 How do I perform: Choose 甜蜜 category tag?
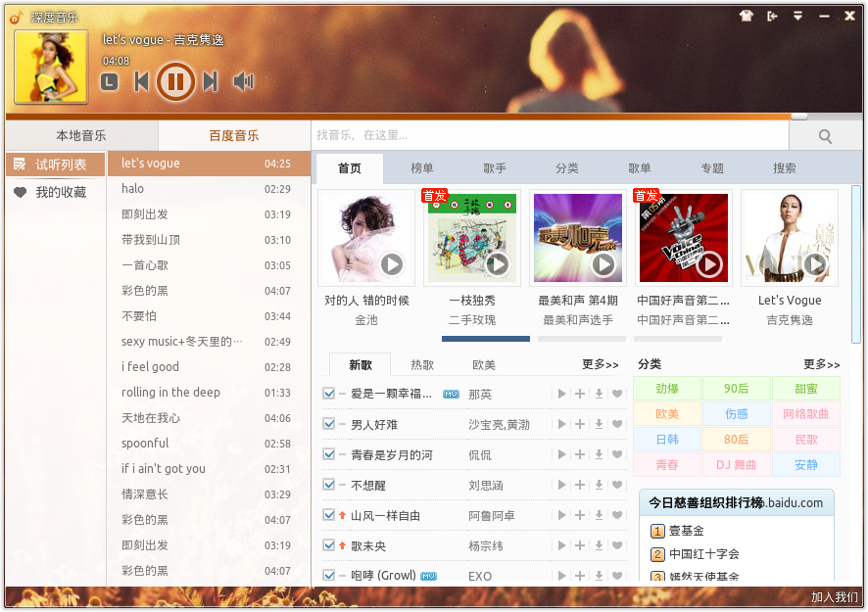coord(806,389)
